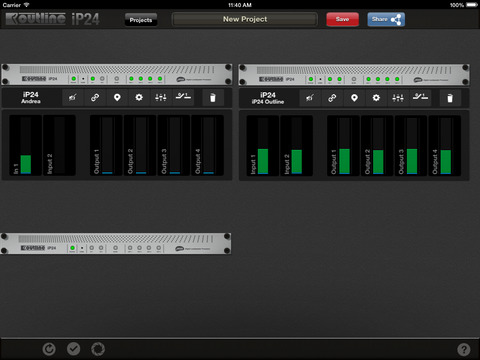Viewport: 480px width, 360px height.
Task: Open mixer faders icon for iP24 Outline
Action: click(398, 98)
